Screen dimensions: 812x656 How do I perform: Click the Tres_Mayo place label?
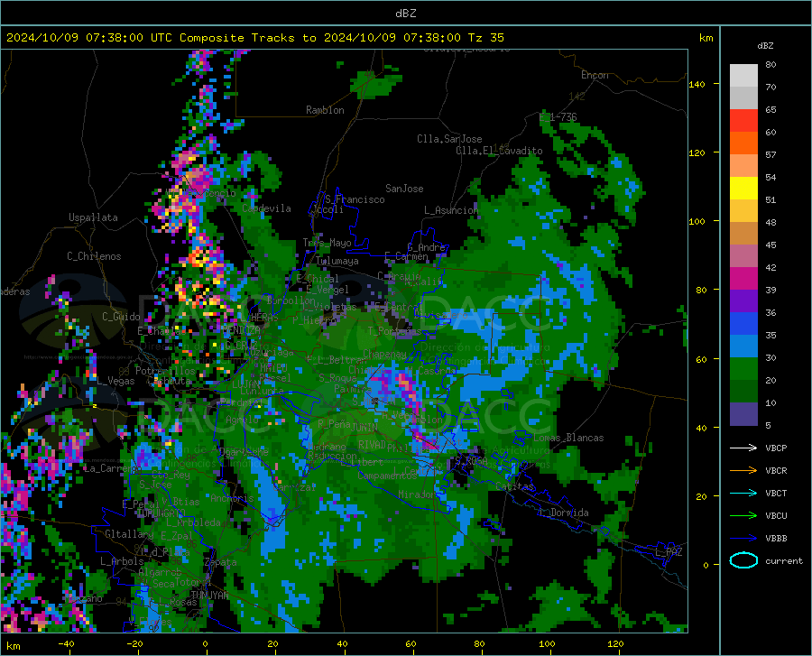coord(328,243)
